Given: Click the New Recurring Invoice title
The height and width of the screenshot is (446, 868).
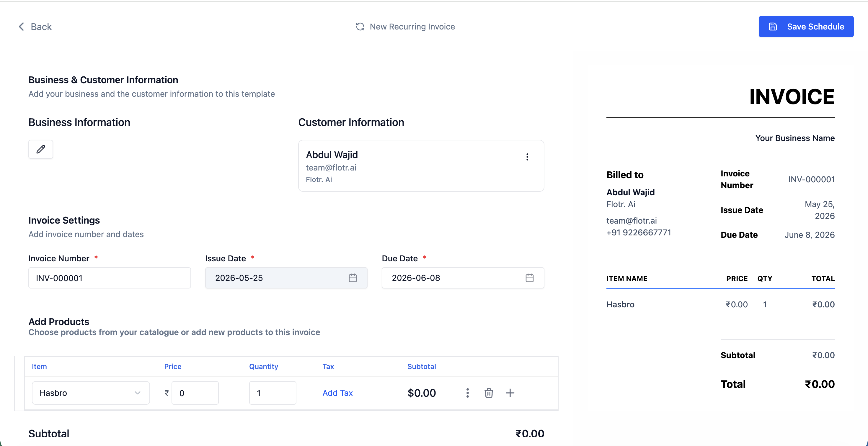Looking at the screenshot, I should (x=412, y=27).
